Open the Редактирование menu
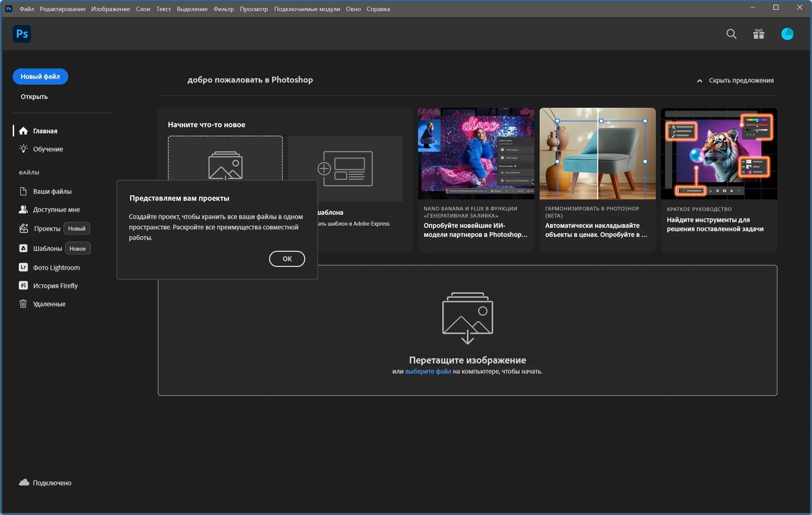This screenshot has height=515, width=812. coord(62,9)
